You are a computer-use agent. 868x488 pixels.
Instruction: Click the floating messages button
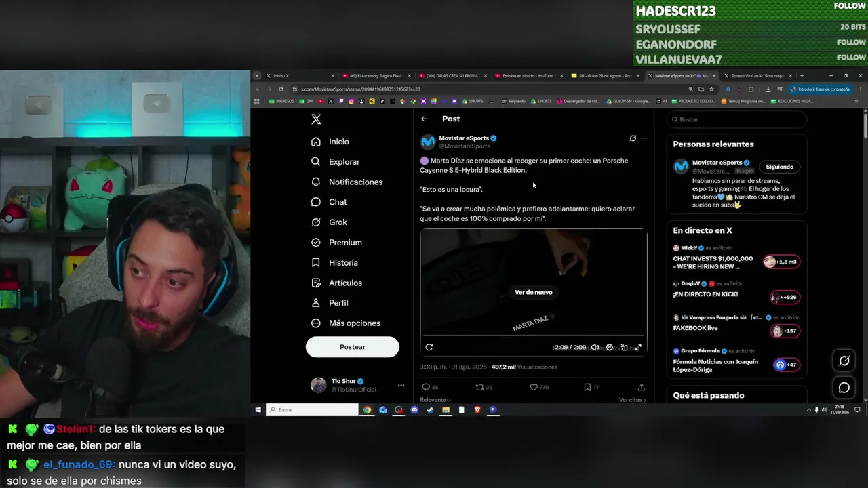coord(844,388)
